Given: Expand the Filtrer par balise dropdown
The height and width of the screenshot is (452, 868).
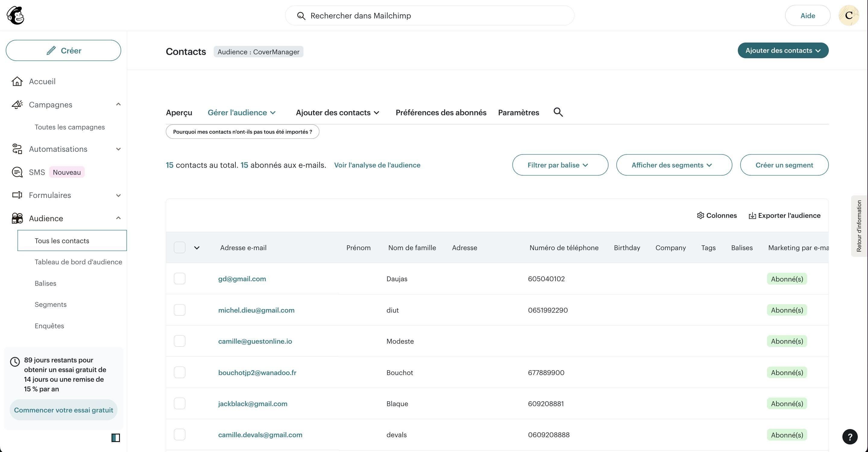Looking at the screenshot, I should [x=560, y=165].
